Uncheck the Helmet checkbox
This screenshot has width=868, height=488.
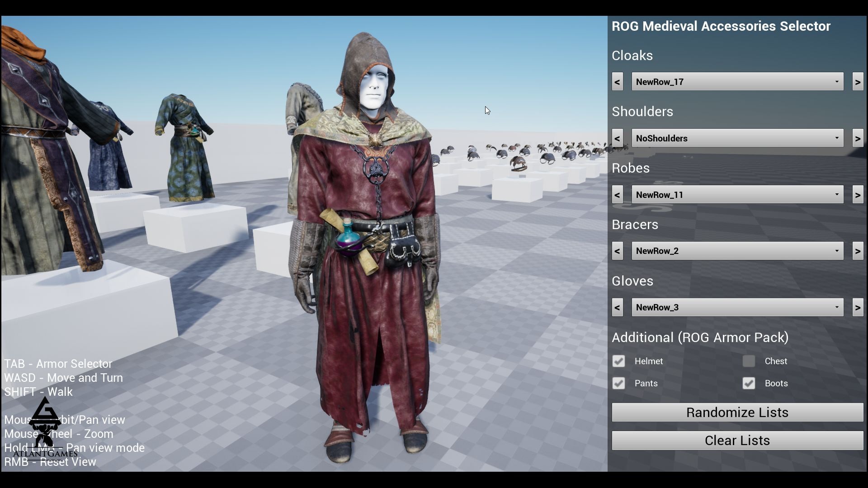[x=618, y=361]
